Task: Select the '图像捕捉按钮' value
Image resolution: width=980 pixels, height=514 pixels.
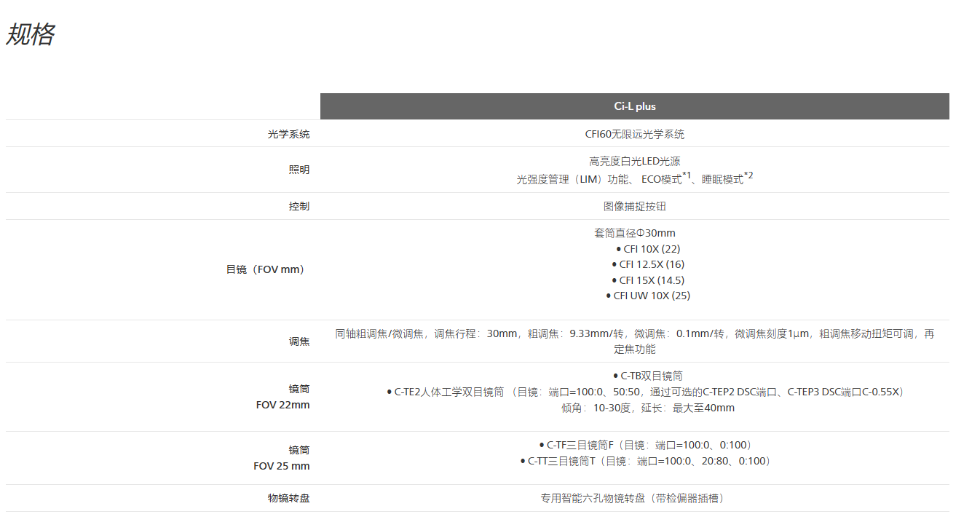Action: tap(635, 206)
